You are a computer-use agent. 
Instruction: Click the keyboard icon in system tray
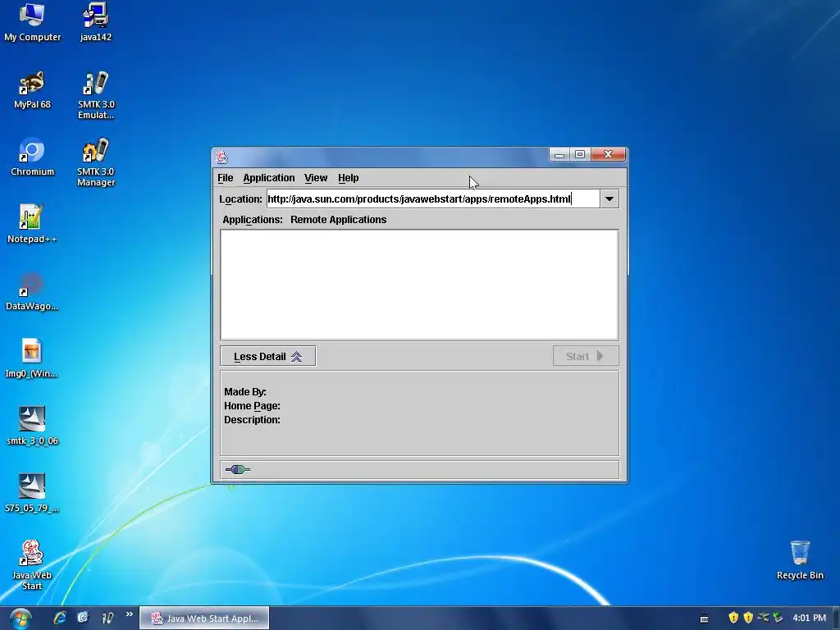[x=704, y=619]
